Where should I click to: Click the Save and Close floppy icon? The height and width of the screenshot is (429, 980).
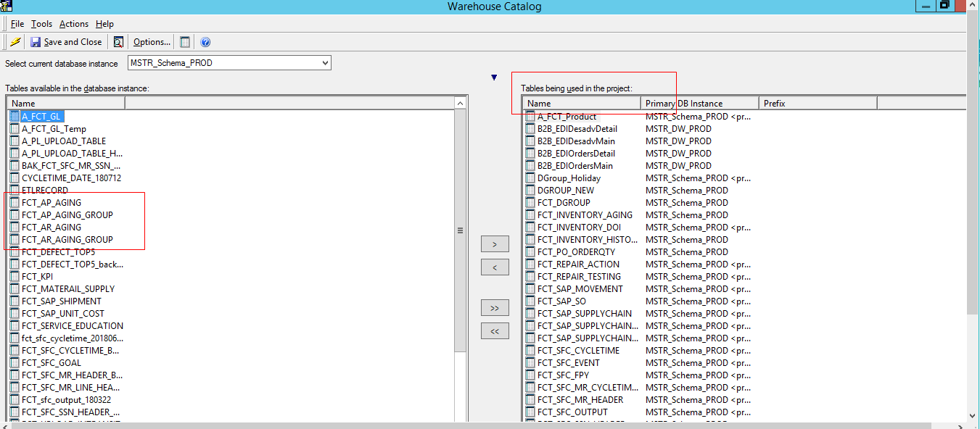[x=36, y=42]
